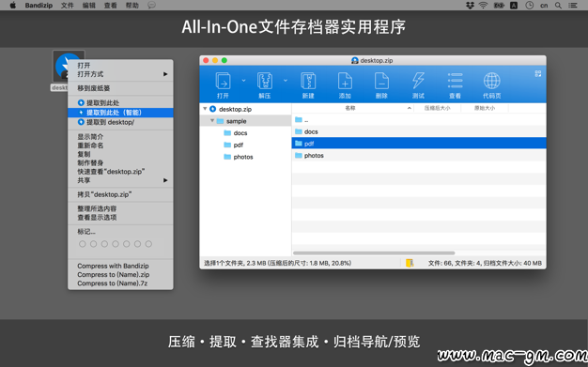Select the photos row in file list
This screenshot has height=367, width=588.
[419, 155]
